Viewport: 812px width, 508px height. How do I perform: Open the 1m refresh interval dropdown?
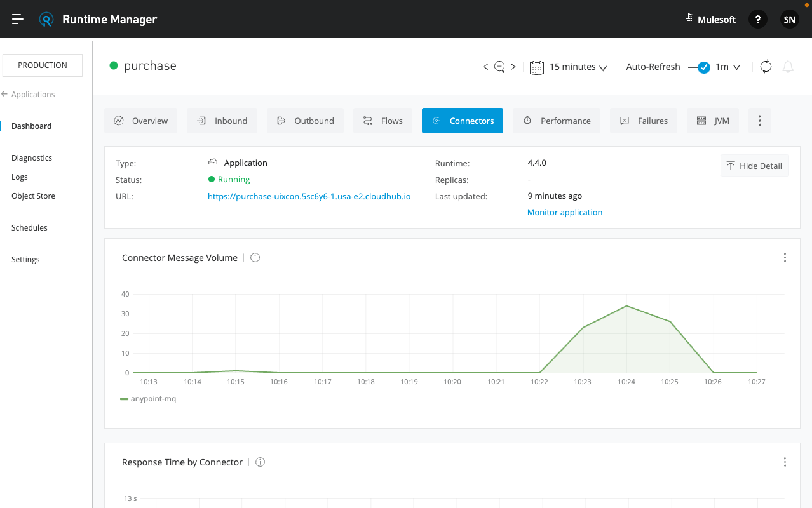(728, 67)
